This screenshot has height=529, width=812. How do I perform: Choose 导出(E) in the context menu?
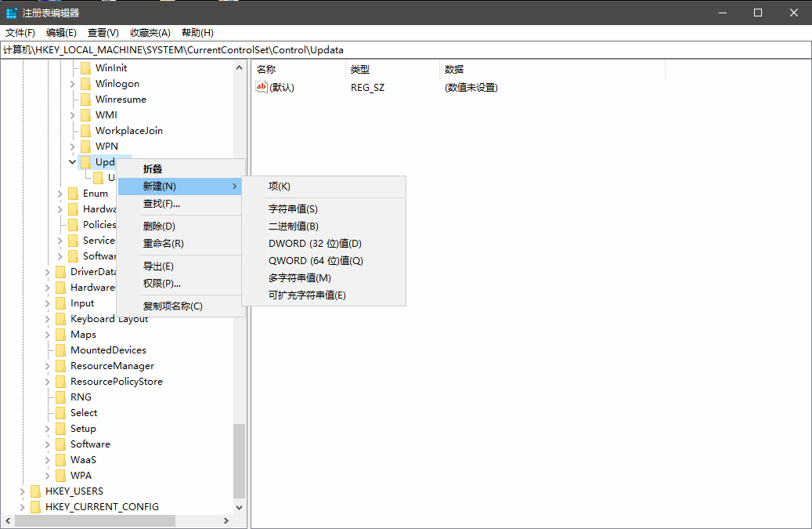pyautogui.click(x=179, y=266)
